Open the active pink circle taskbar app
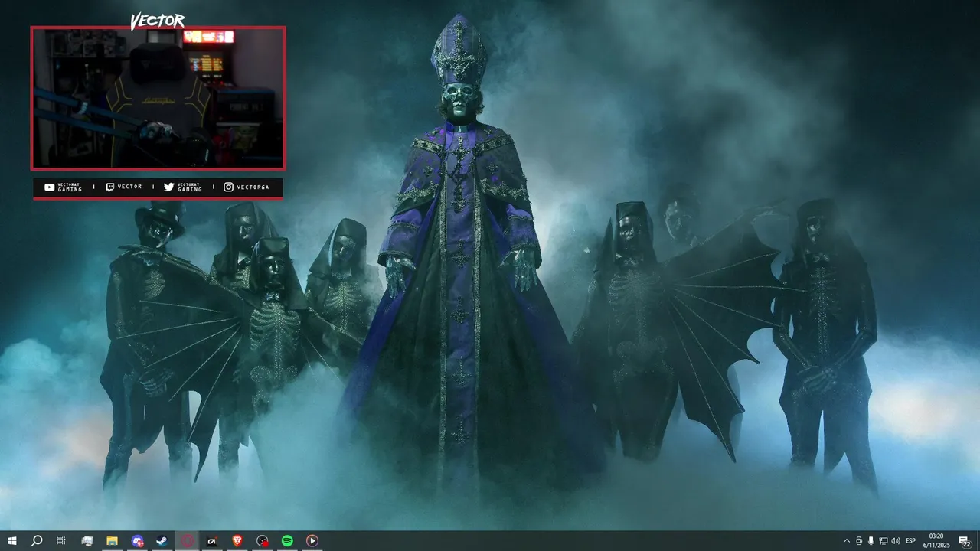 click(x=188, y=541)
